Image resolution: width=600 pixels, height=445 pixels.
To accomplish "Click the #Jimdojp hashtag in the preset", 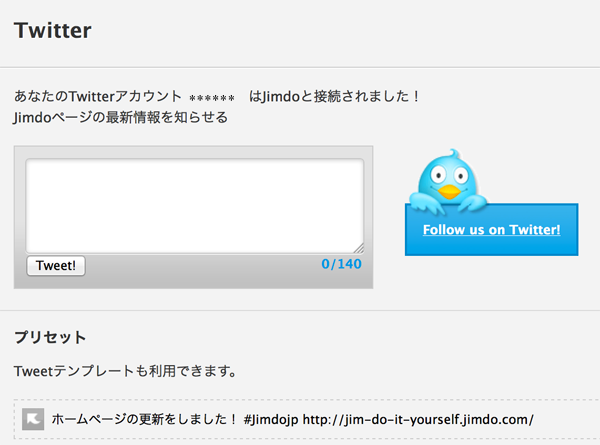I will click(271, 419).
